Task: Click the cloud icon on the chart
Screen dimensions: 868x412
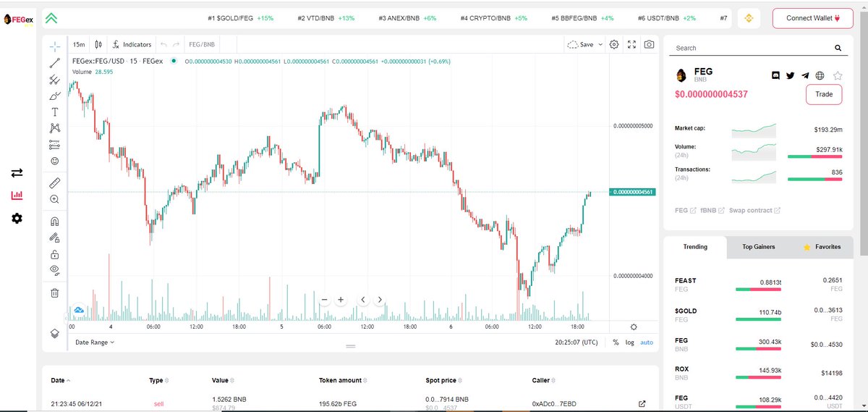Action: point(80,310)
